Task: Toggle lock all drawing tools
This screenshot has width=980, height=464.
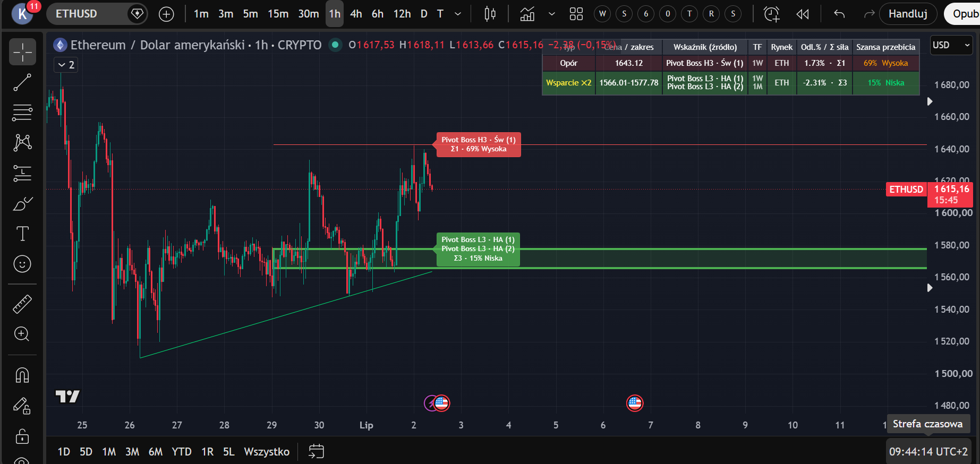Action: pos(22,436)
